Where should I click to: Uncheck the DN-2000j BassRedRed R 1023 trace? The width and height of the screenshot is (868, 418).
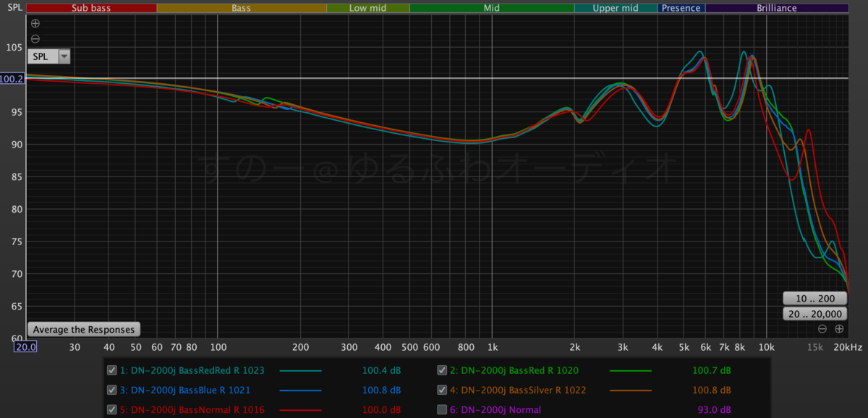(x=112, y=370)
